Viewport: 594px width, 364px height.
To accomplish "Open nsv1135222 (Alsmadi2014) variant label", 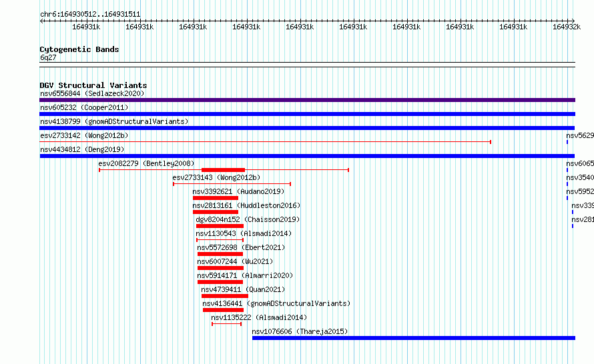I will point(259,317).
